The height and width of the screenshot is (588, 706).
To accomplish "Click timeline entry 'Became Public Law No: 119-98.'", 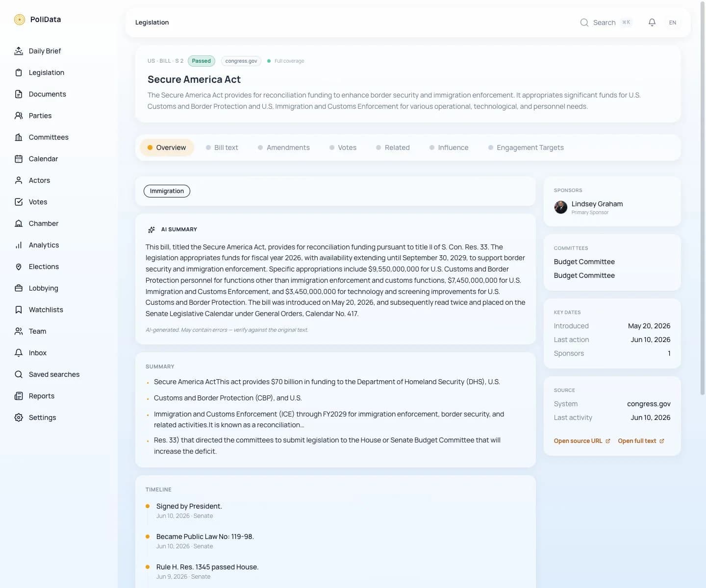I will (205, 537).
